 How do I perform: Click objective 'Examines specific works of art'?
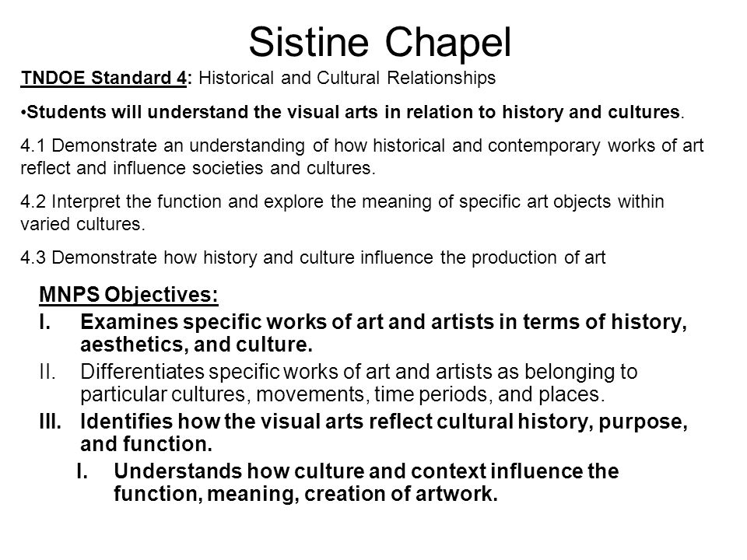[x=384, y=333]
